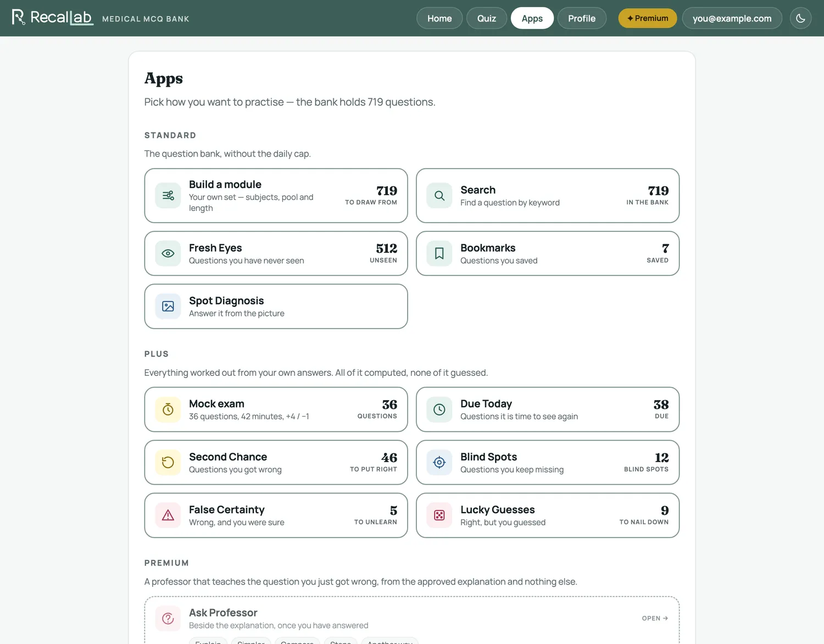This screenshot has width=824, height=644.
Task: Click the Blind Spots crosshair icon
Action: tap(439, 462)
